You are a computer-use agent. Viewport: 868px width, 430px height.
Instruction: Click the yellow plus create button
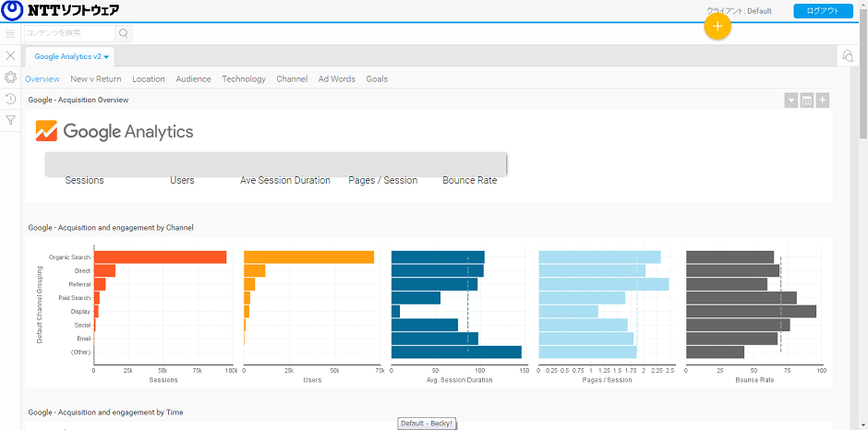(x=717, y=26)
